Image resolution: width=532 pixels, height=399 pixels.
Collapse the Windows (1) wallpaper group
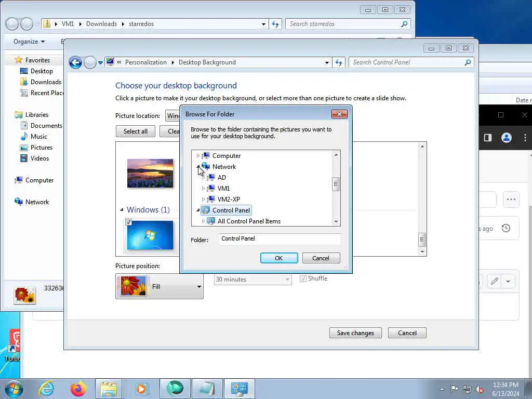122,210
